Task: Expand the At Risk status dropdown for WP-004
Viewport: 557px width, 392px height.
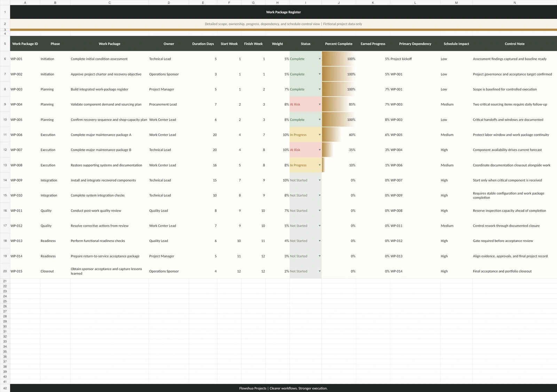Action: (320, 104)
